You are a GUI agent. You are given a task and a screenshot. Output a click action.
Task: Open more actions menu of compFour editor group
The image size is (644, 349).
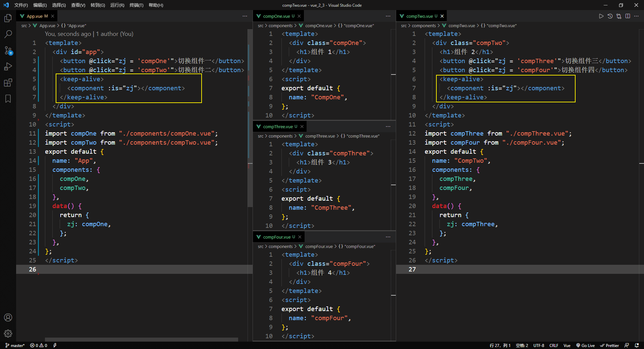388,237
